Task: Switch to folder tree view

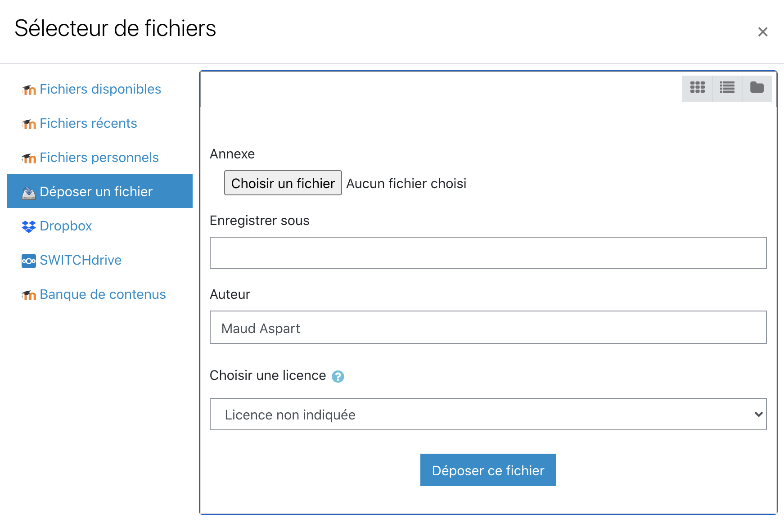Action: [x=757, y=87]
